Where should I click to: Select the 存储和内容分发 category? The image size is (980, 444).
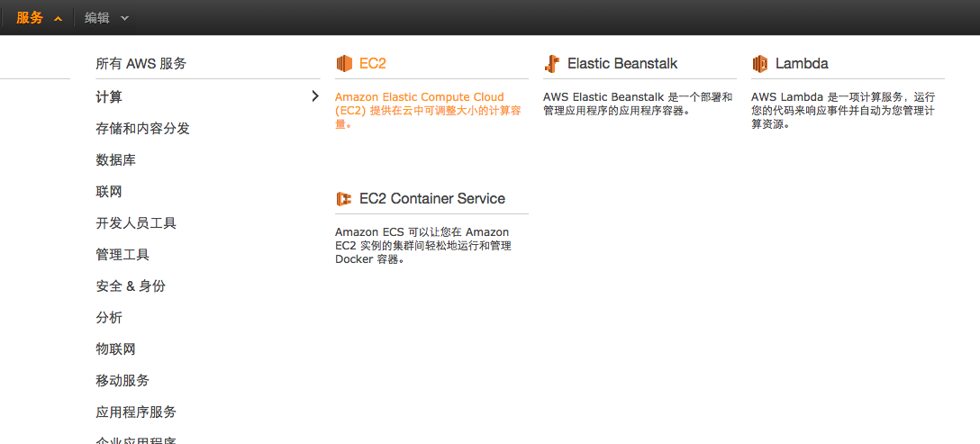tap(142, 129)
